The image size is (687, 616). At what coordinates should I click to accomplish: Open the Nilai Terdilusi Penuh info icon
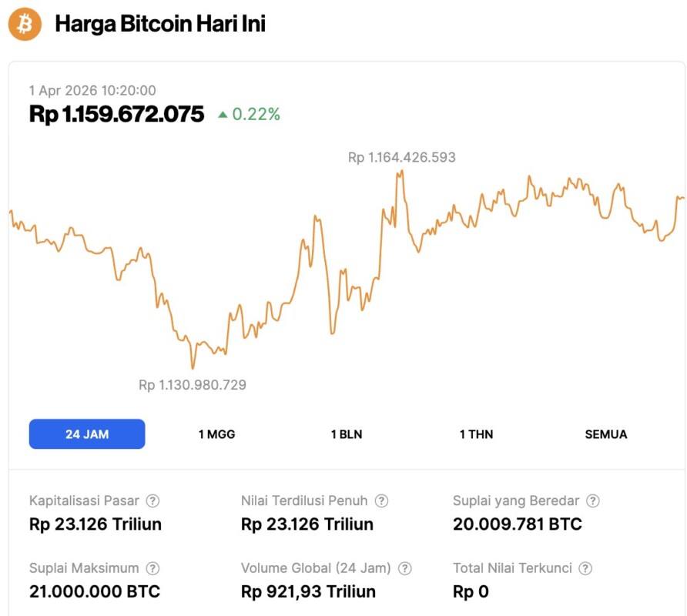tap(381, 501)
